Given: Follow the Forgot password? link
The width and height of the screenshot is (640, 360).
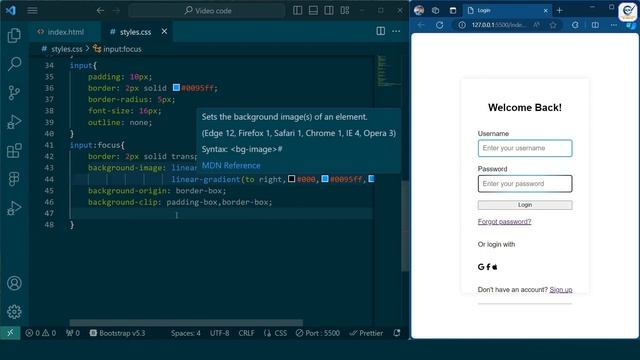Looking at the screenshot, I should tap(504, 222).
